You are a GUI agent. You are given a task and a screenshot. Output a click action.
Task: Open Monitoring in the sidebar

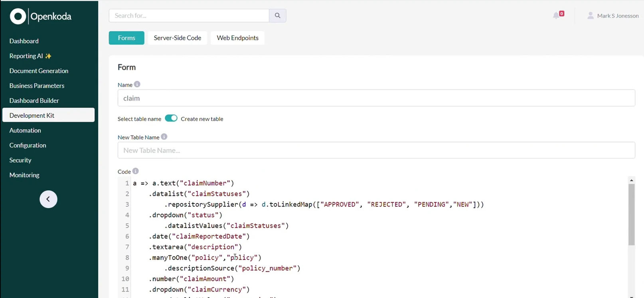[24, 175]
